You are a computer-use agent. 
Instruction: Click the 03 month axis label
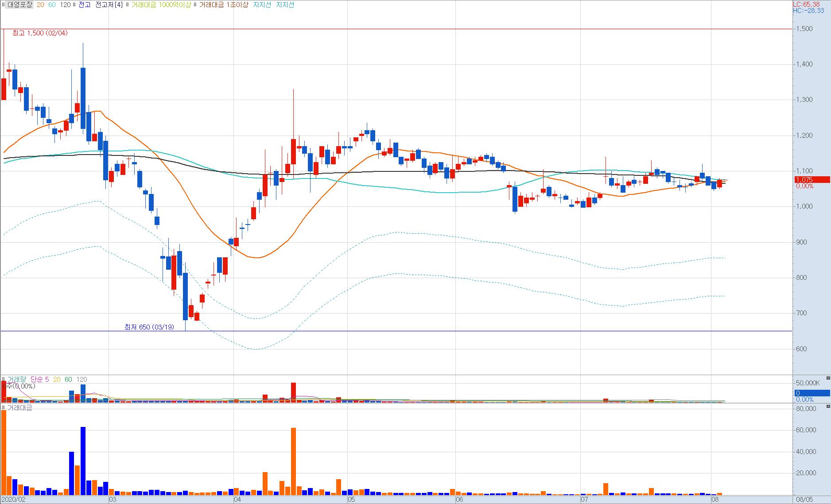coord(113,500)
